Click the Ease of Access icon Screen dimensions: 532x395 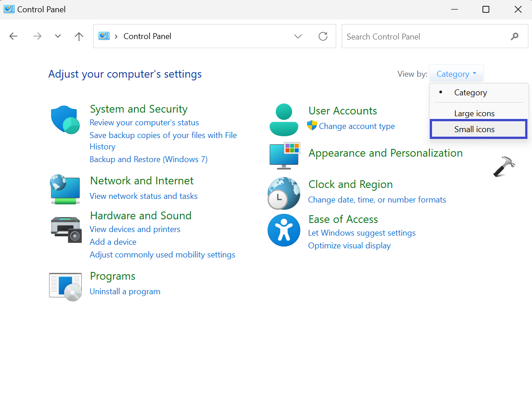[x=283, y=230]
